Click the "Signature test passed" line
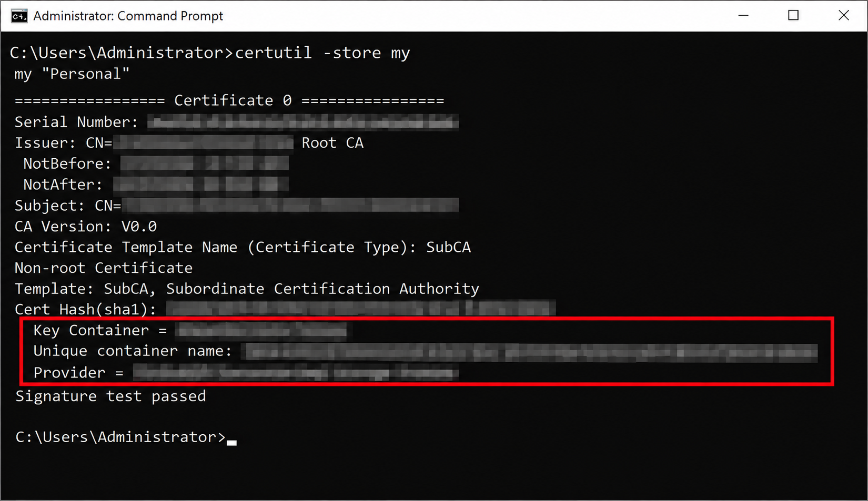 110,396
